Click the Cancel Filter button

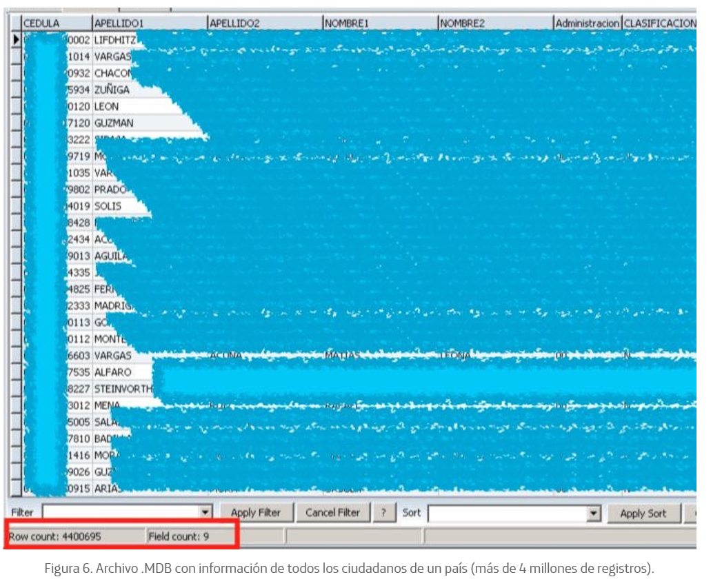(x=332, y=513)
